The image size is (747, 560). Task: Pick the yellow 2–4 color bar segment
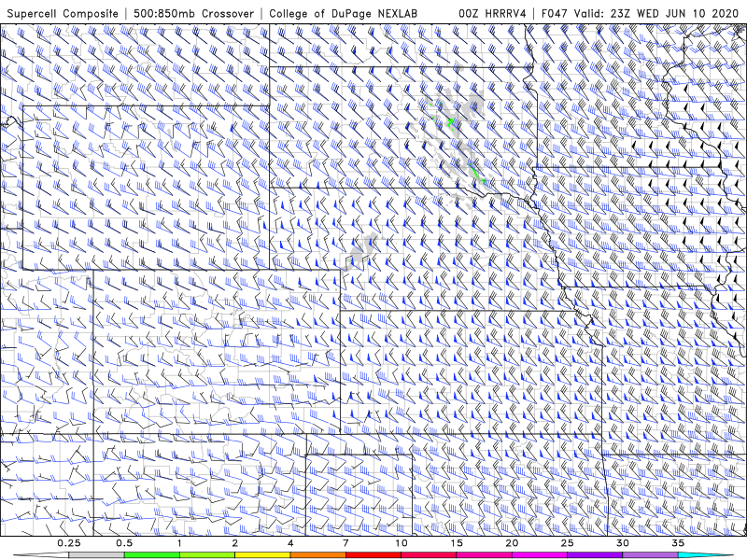point(262,555)
